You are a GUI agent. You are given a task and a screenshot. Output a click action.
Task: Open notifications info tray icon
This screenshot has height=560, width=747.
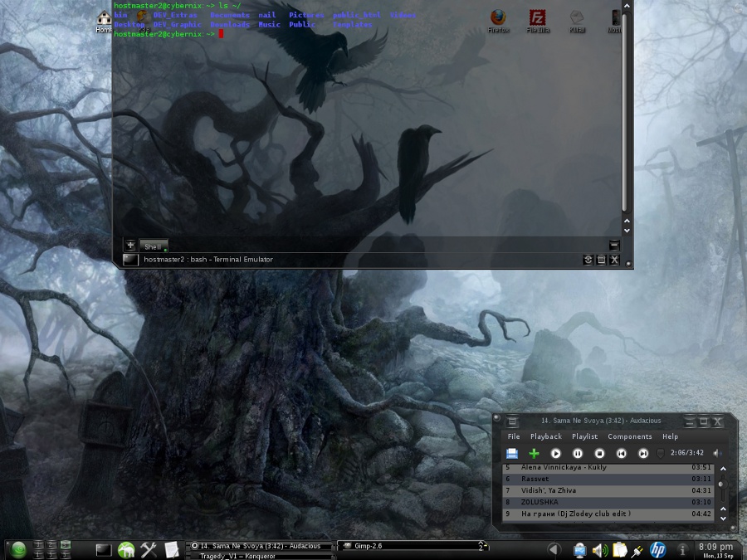pyautogui.click(x=682, y=550)
